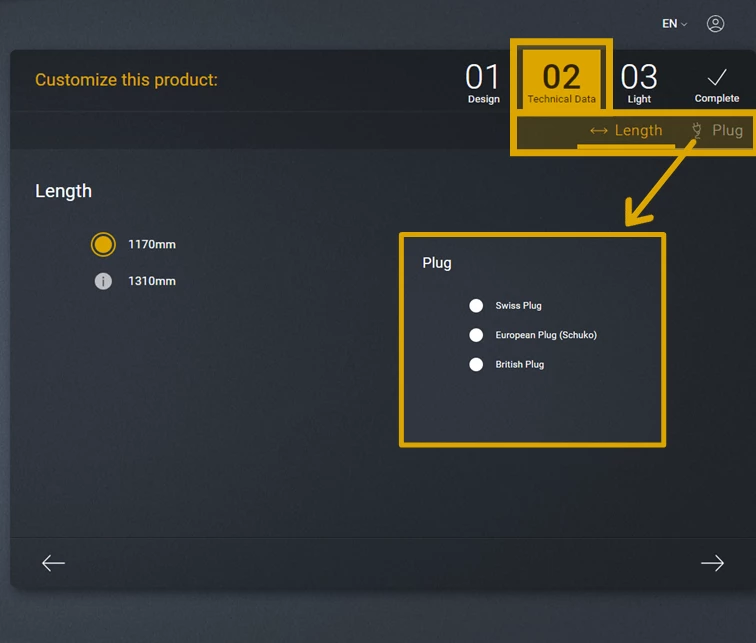Click the 1310mm text label
Viewport: 756px width, 643px height.
(152, 281)
